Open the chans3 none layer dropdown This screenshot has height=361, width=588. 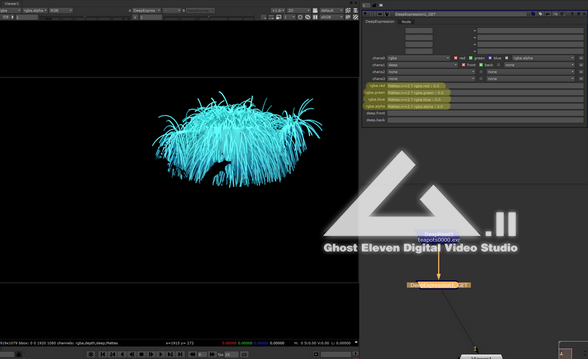(431, 79)
